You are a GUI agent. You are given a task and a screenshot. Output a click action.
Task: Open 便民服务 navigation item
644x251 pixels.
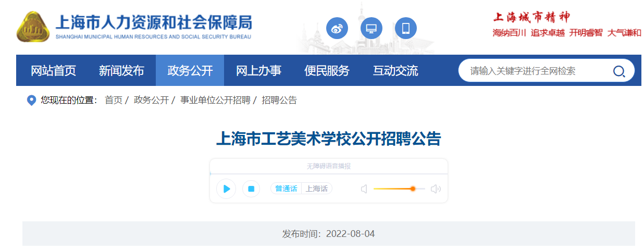click(327, 70)
